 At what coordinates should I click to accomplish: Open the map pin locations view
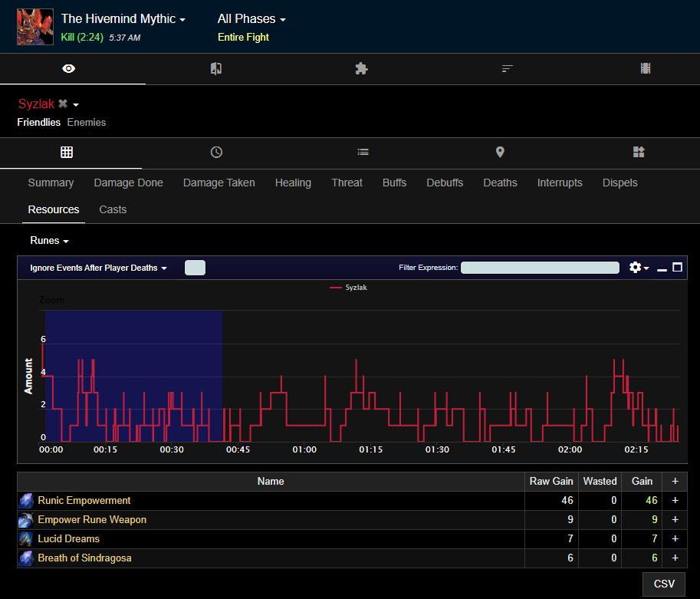500,153
